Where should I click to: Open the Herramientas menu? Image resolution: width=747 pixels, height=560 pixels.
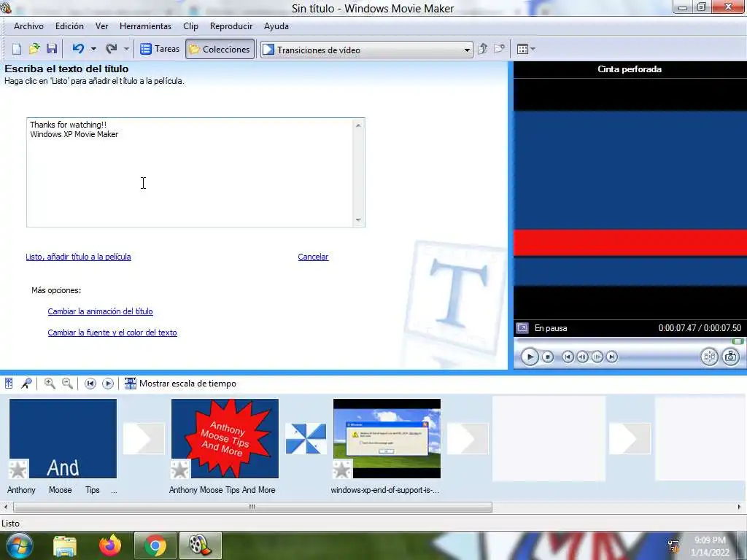[145, 26]
